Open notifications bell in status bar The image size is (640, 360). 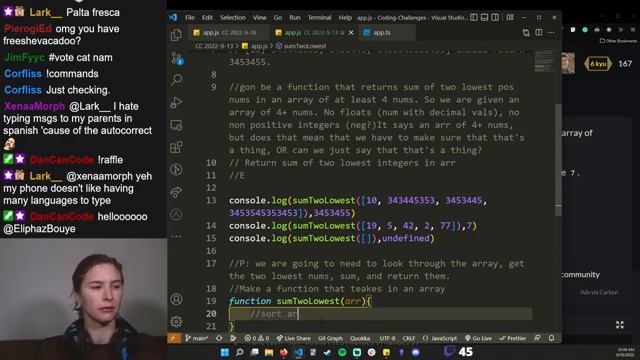coord(551,338)
